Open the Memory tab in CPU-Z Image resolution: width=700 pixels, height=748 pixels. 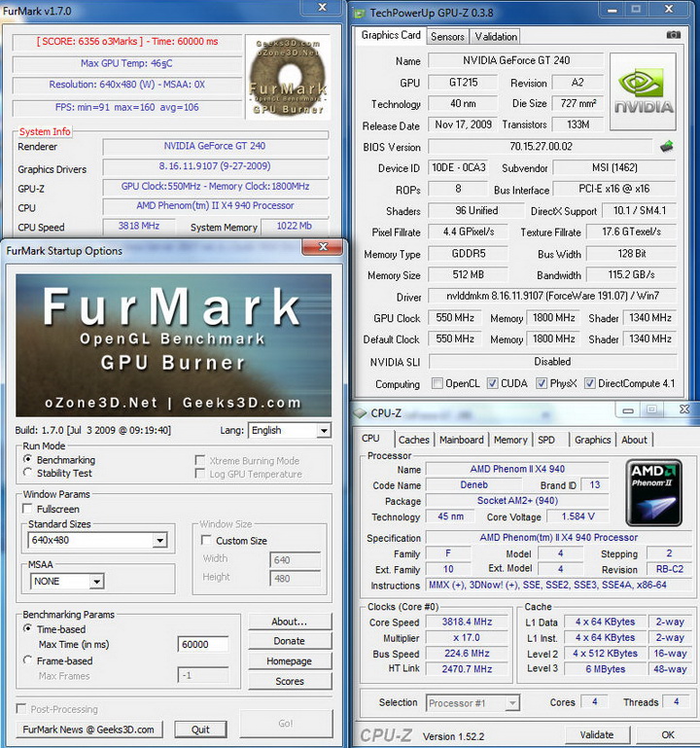510,440
